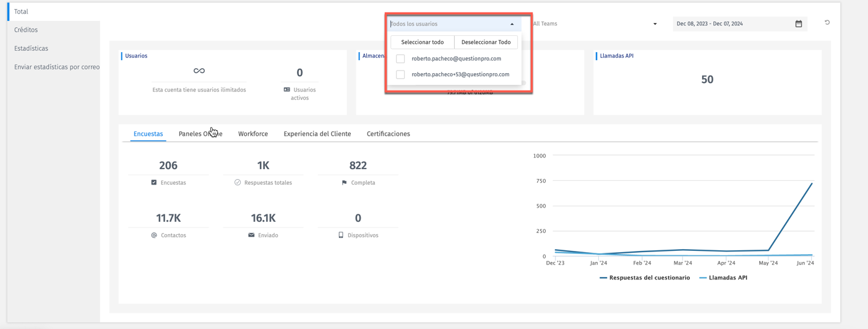Click the reset refresh icon
Viewport: 868px width, 329px height.
pos(827,23)
